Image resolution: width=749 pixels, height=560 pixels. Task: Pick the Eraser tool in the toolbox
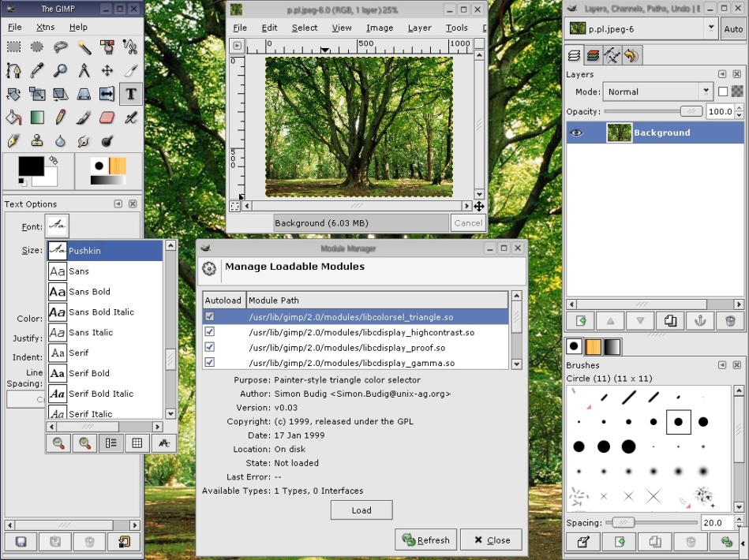[x=107, y=118]
